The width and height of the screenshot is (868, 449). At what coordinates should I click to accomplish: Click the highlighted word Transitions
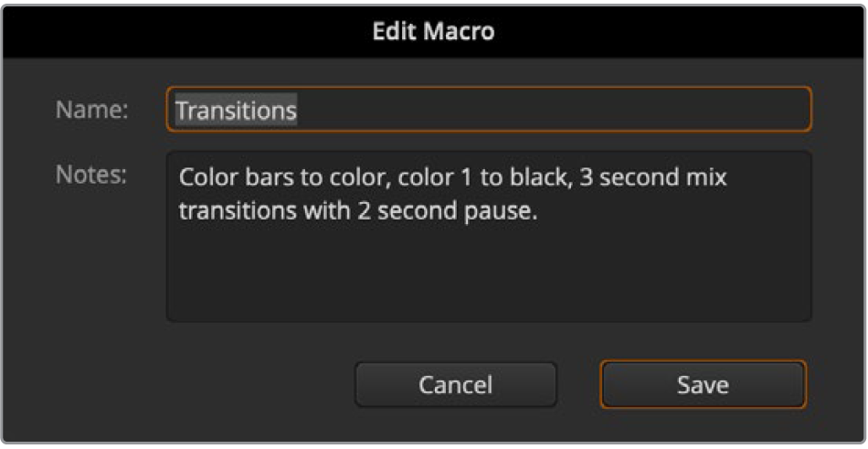[236, 111]
